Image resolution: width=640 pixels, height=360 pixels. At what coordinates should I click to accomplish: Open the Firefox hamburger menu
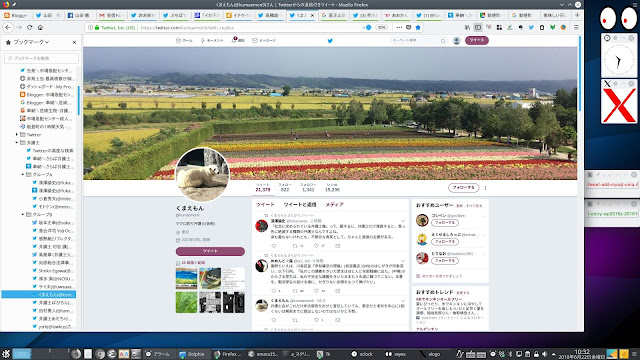[x=576, y=27]
